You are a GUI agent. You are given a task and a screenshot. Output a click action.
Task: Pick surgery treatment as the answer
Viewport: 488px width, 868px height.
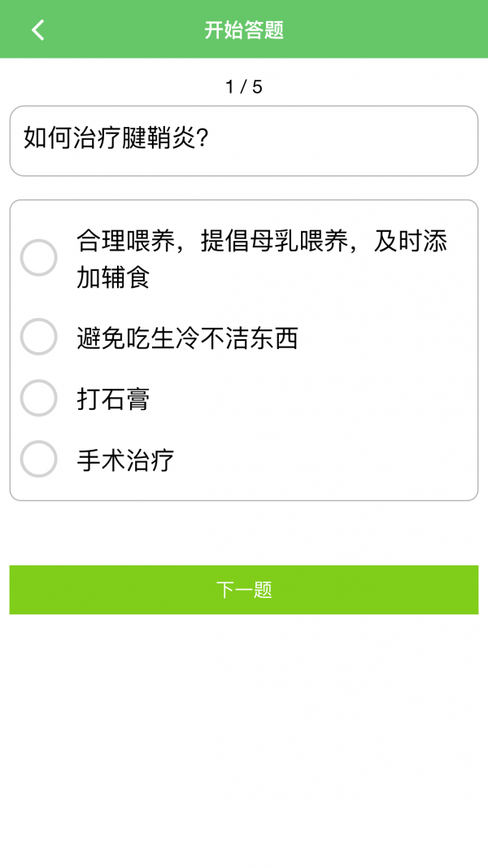pyautogui.click(x=38, y=460)
